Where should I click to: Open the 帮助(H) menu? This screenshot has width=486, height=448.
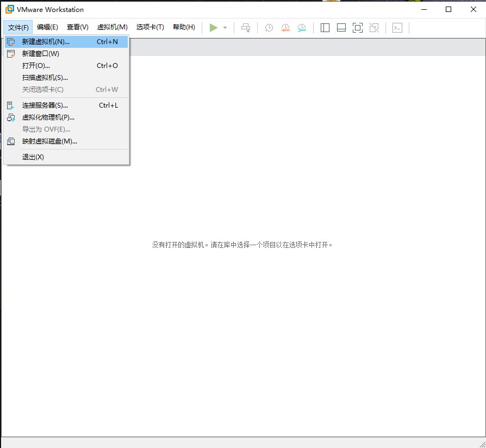coord(184,27)
